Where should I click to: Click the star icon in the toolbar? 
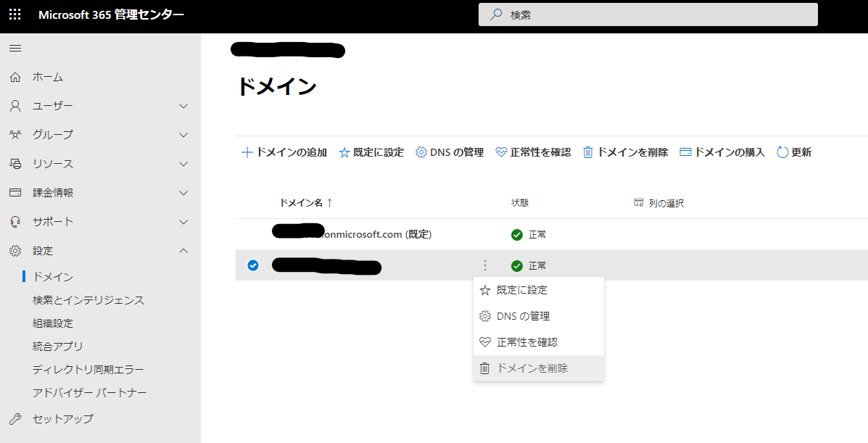coord(344,152)
